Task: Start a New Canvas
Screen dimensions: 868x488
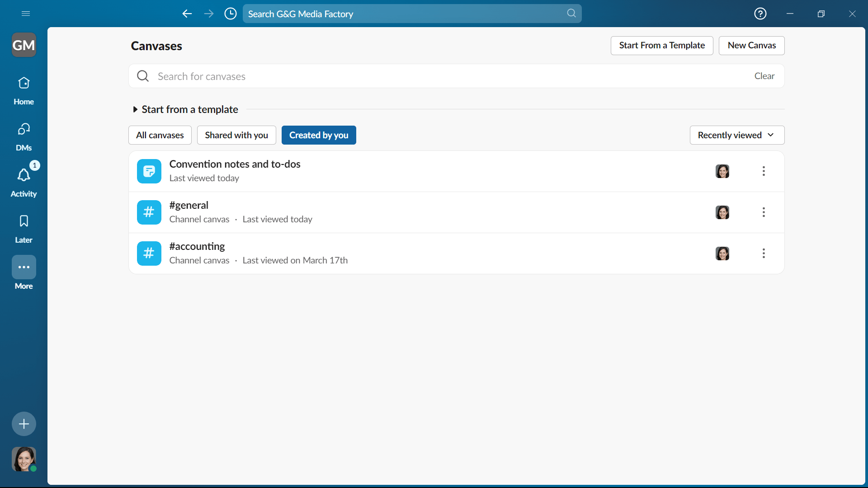Action: coord(751,45)
